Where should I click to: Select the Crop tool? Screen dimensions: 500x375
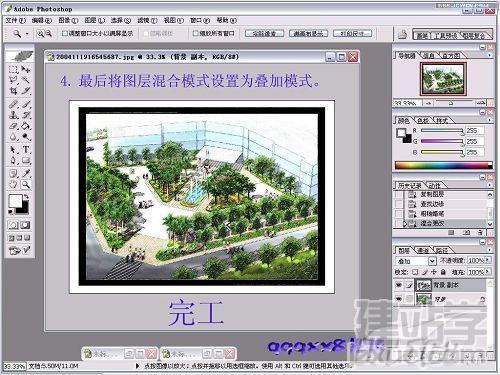13,91
